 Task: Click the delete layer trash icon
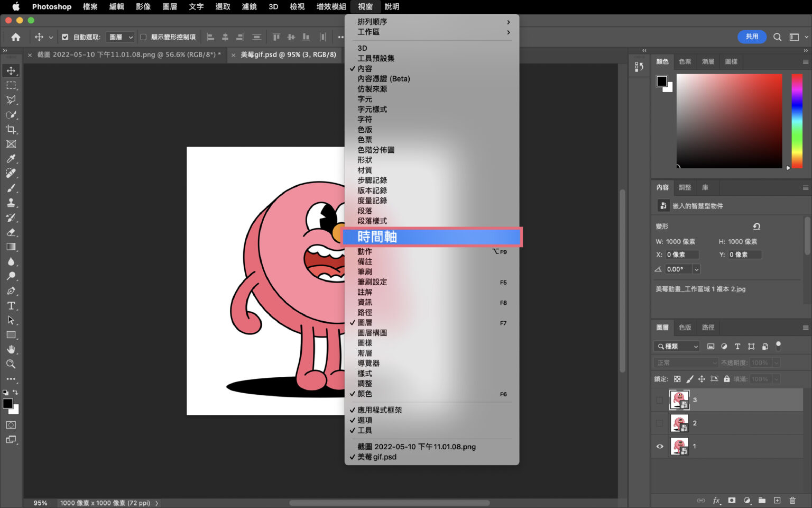pyautogui.click(x=792, y=500)
